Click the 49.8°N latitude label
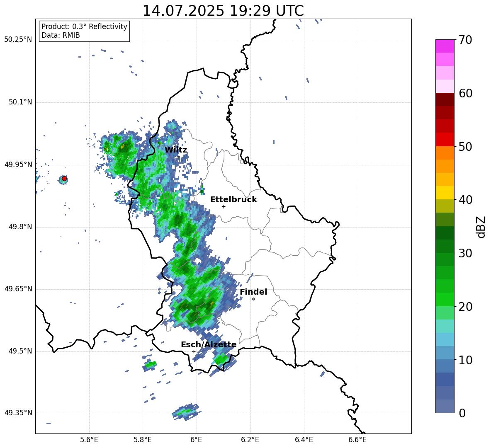This screenshot has width=491, height=448. (x=20, y=227)
